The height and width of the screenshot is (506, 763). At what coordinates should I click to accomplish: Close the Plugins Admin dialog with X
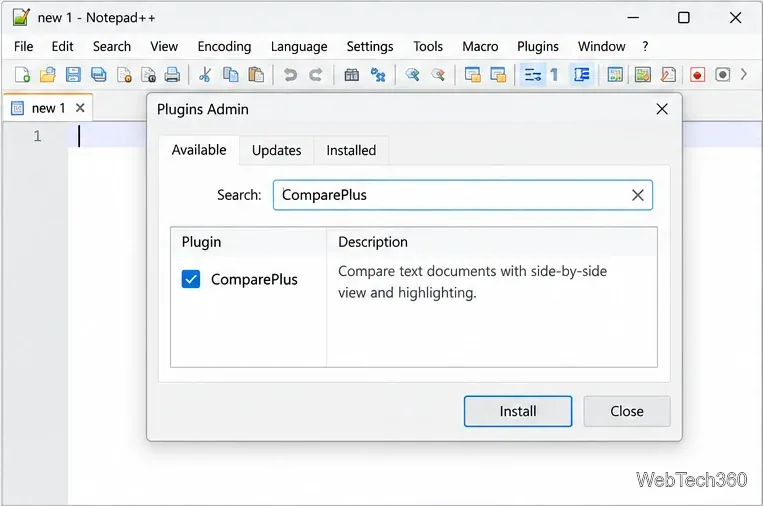coord(662,109)
